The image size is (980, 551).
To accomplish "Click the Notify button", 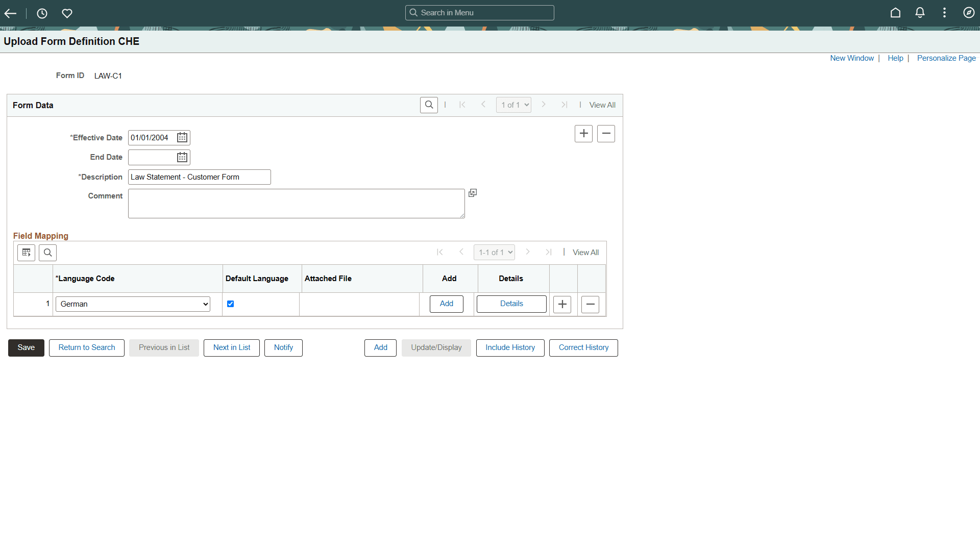I will click(x=283, y=348).
